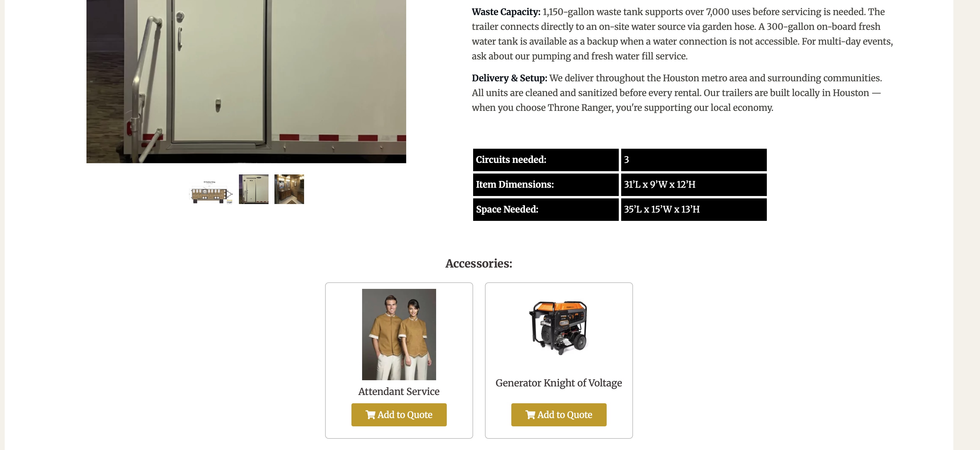
Task: Click the Circuits needed table label
Action: (546, 160)
